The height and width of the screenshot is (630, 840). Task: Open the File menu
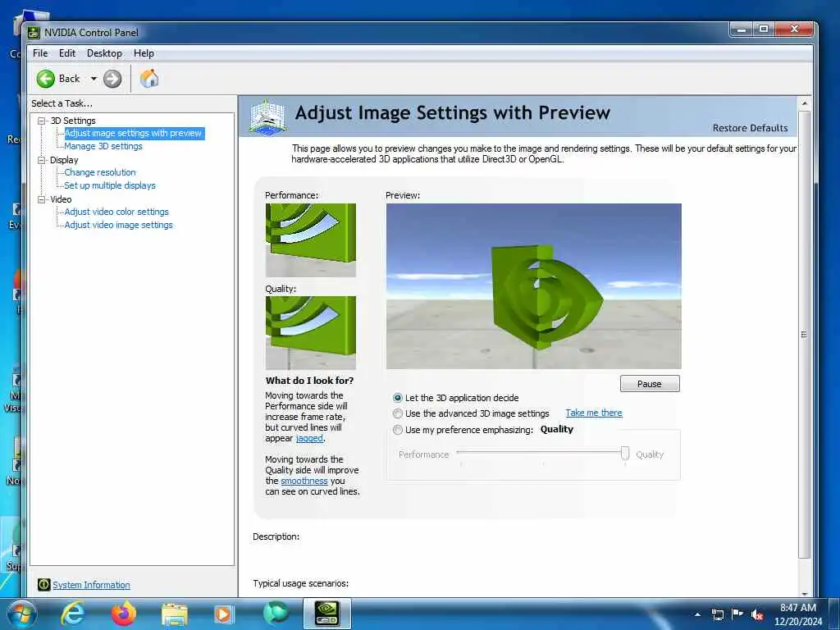pyautogui.click(x=40, y=53)
